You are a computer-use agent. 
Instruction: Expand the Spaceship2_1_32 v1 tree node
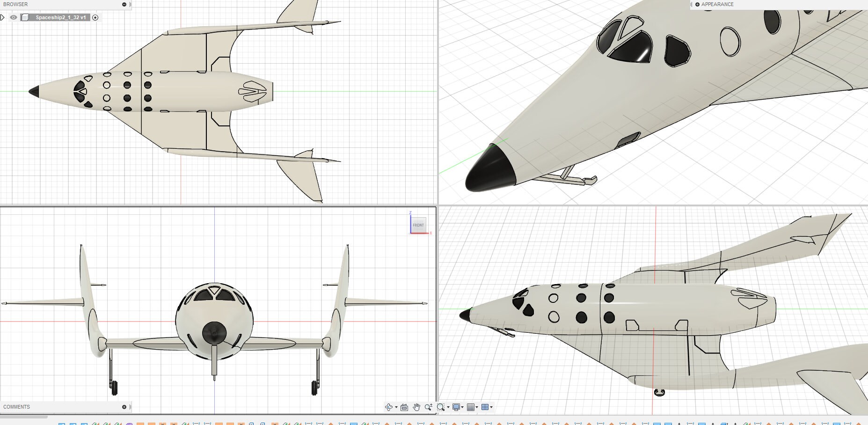click(3, 17)
